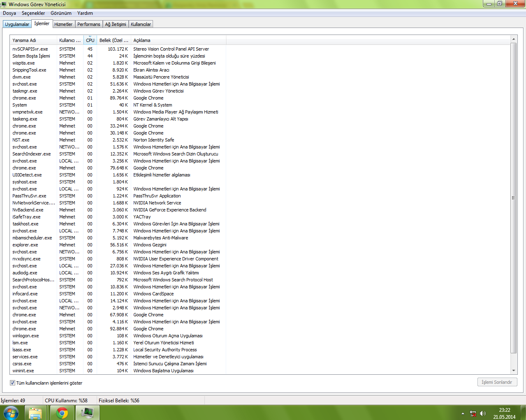Toggle 'Tüm kullanıcıların işlemlerini göster' checkbox
The height and width of the screenshot is (420, 526).
[x=12, y=383]
